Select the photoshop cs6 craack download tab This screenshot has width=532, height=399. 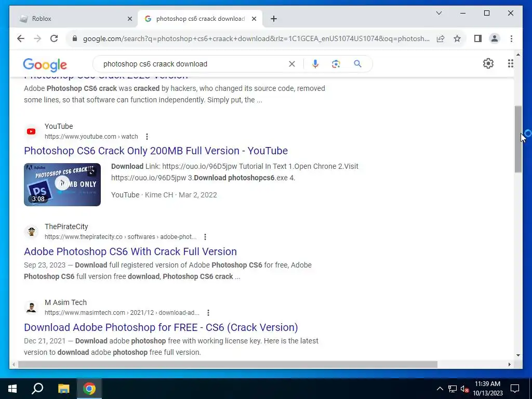coord(200,19)
